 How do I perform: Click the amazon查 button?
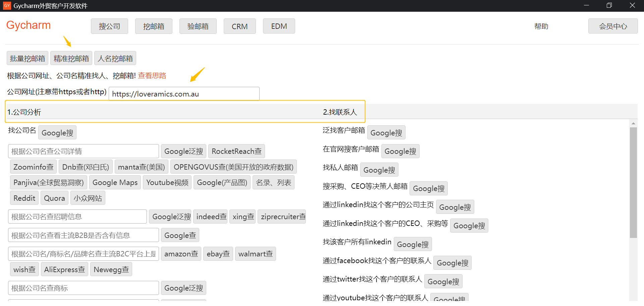coord(181,254)
